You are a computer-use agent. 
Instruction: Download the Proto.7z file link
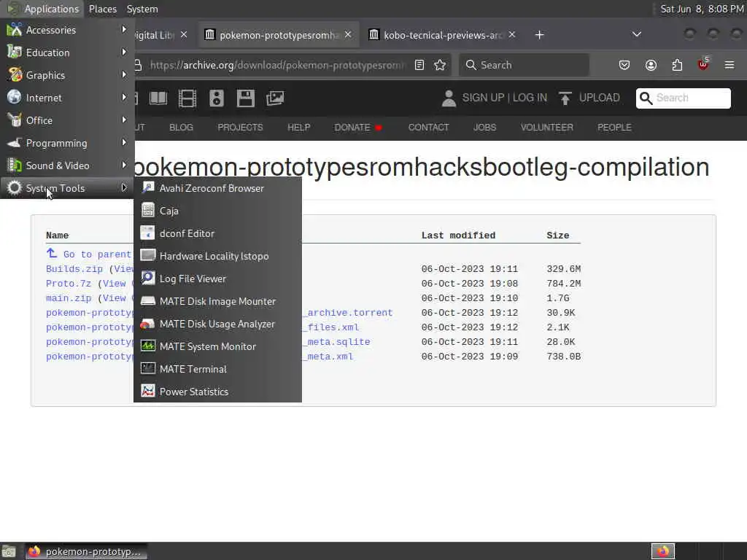[x=68, y=284]
